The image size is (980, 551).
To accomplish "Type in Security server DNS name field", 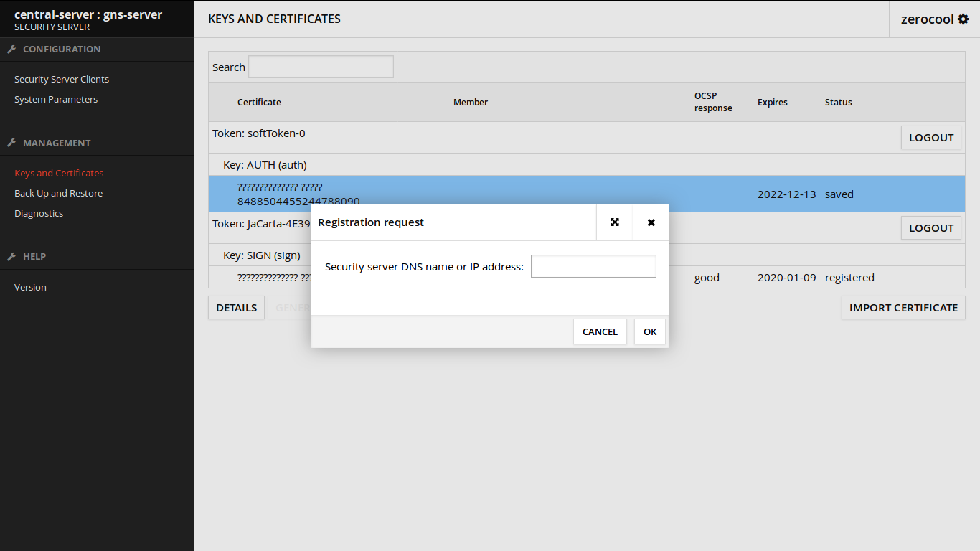I will coord(593,266).
